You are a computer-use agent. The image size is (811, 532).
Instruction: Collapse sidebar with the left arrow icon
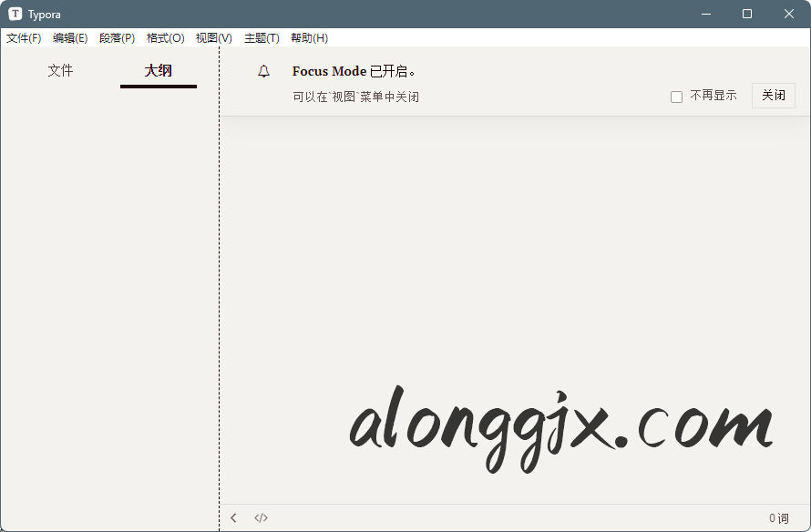click(x=234, y=518)
